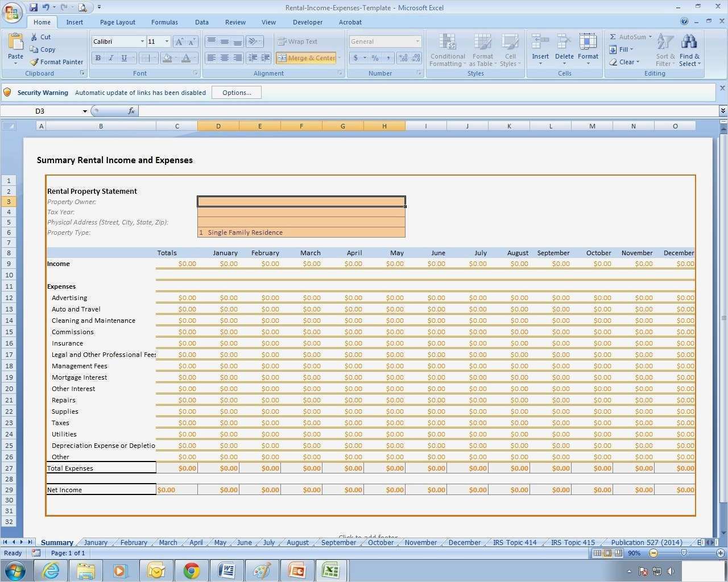The width and height of the screenshot is (728, 582).
Task: Toggle bold formatting in the Font group
Action: pos(98,57)
